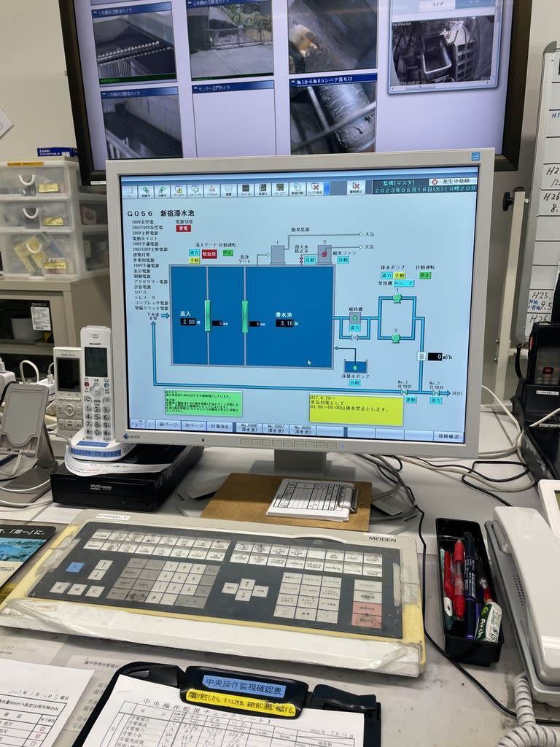560x747 pixels.
Task: Click the UPS entry in the power list
Action: (x=141, y=292)
